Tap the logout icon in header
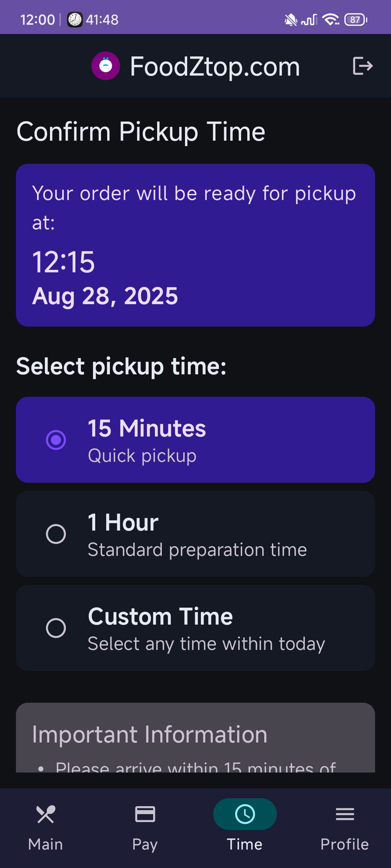Screen dimensions: 391x868 pyautogui.click(x=362, y=66)
